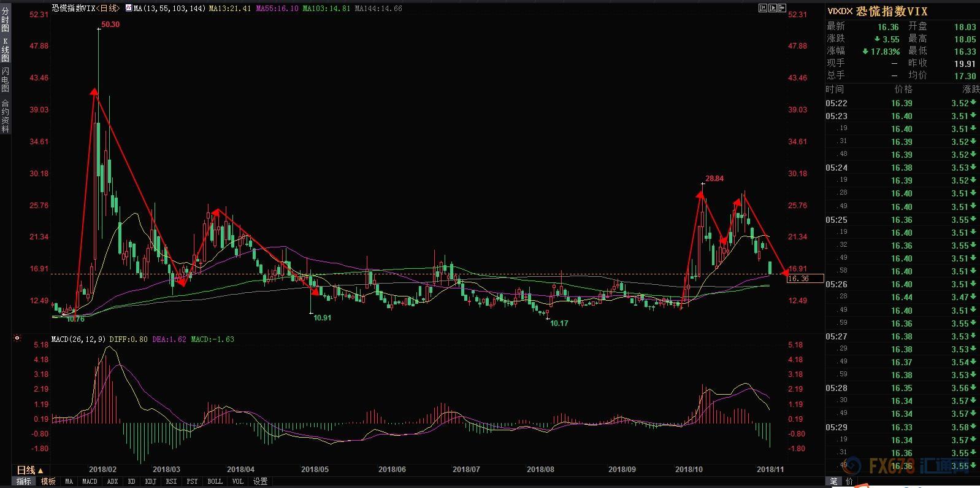This screenshot has height=488, width=980.
Task: Toggle the MACD indicator button
Action: tap(90, 481)
